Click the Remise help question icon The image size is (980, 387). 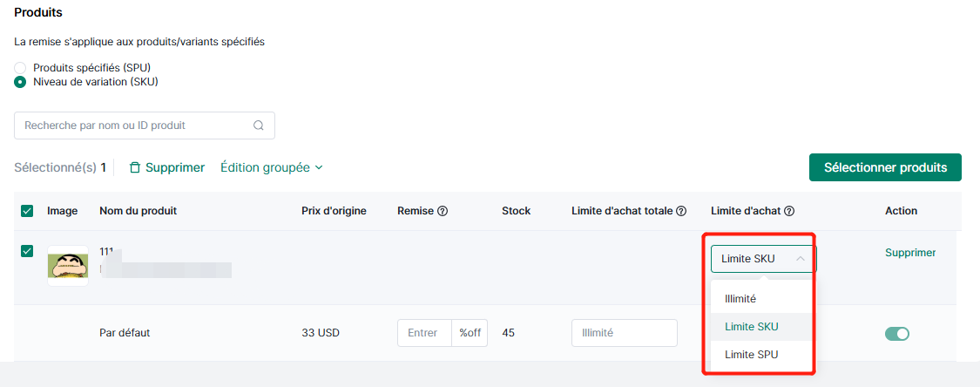[443, 211]
